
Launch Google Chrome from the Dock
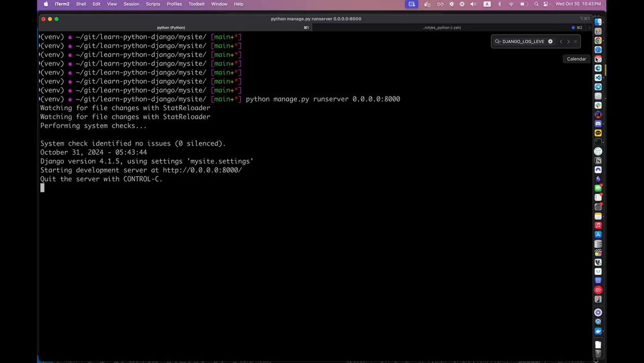pos(598,40)
